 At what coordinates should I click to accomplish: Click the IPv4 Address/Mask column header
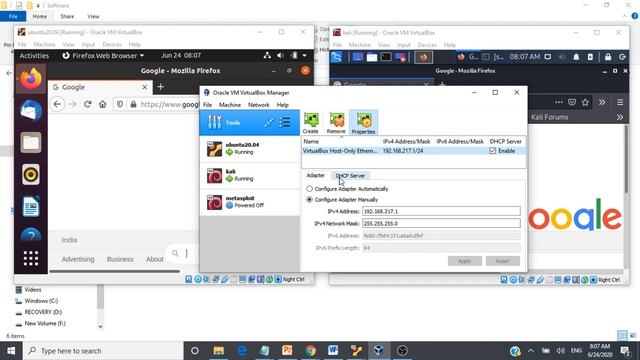pyautogui.click(x=407, y=141)
